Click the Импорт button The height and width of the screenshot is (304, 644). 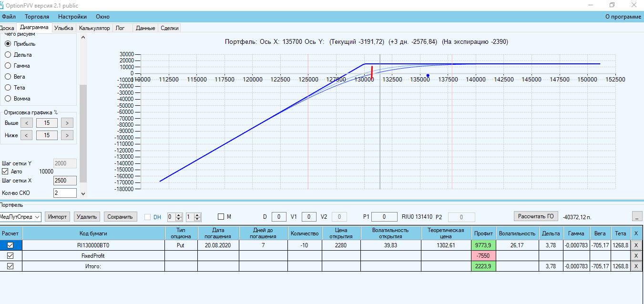(57, 217)
